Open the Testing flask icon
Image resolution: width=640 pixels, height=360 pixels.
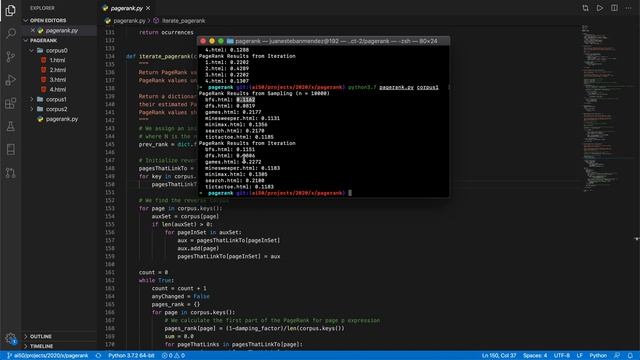[x=11, y=126]
